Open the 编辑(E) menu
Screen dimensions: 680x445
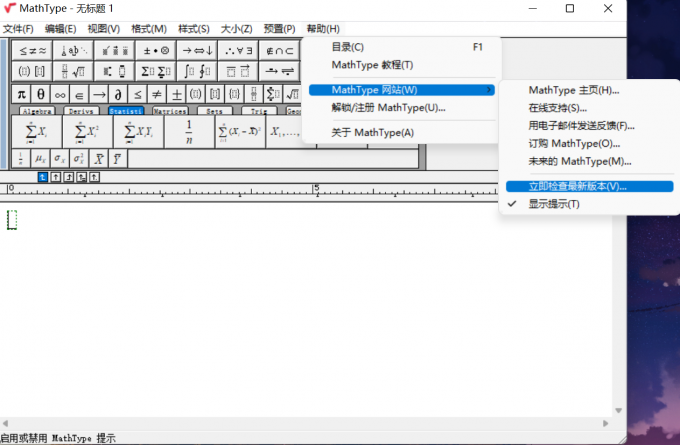tap(60, 29)
